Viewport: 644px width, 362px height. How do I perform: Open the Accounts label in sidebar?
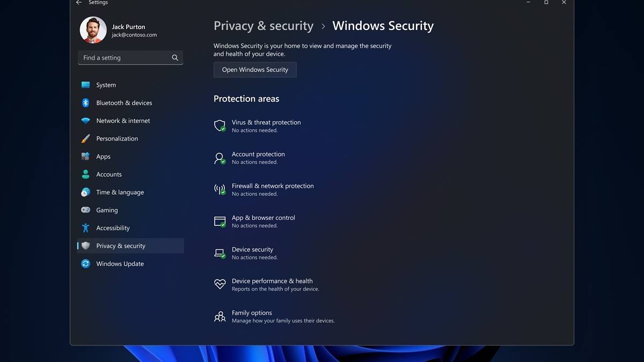coord(109,174)
